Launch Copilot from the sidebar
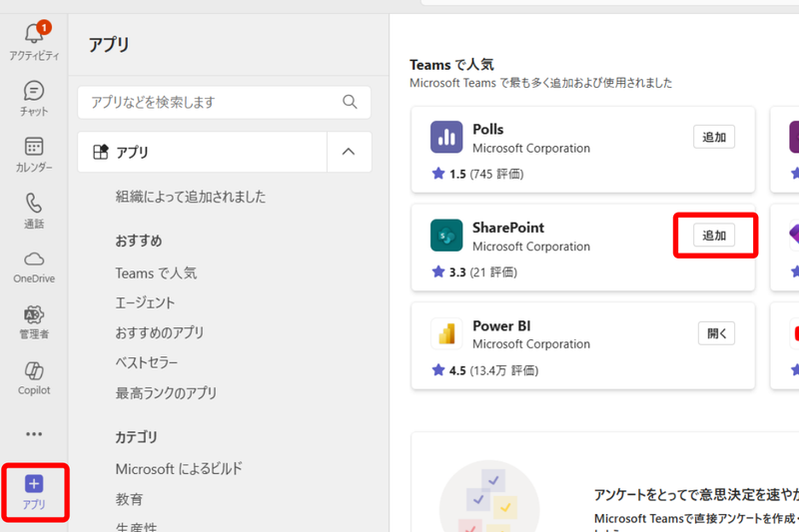799x532 pixels. (34, 370)
